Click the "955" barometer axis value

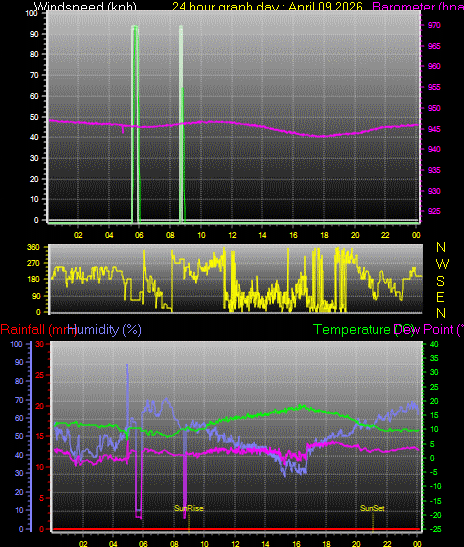point(434,87)
